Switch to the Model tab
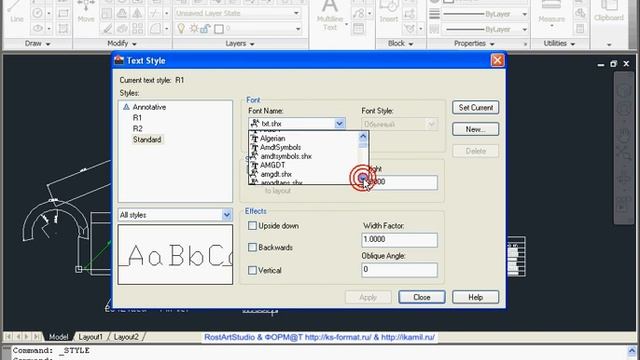The height and width of the screenshot is (360, 640). [58, 337]
